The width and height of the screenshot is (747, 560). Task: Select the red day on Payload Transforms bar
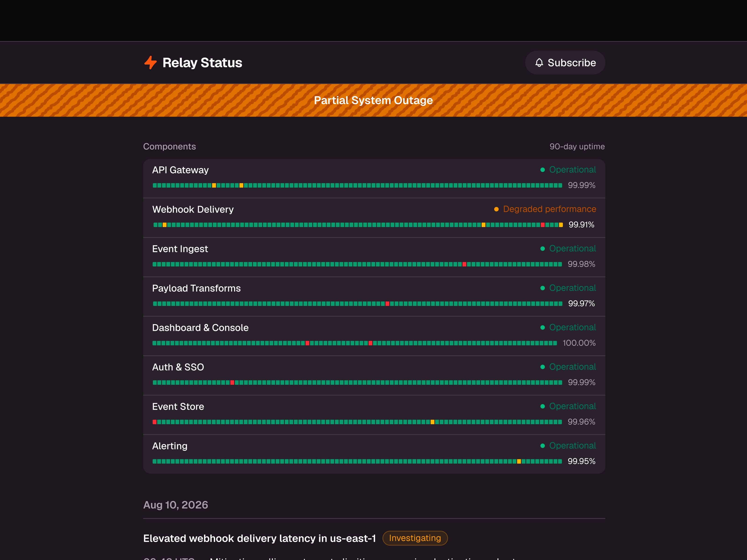tap(387, 304)
